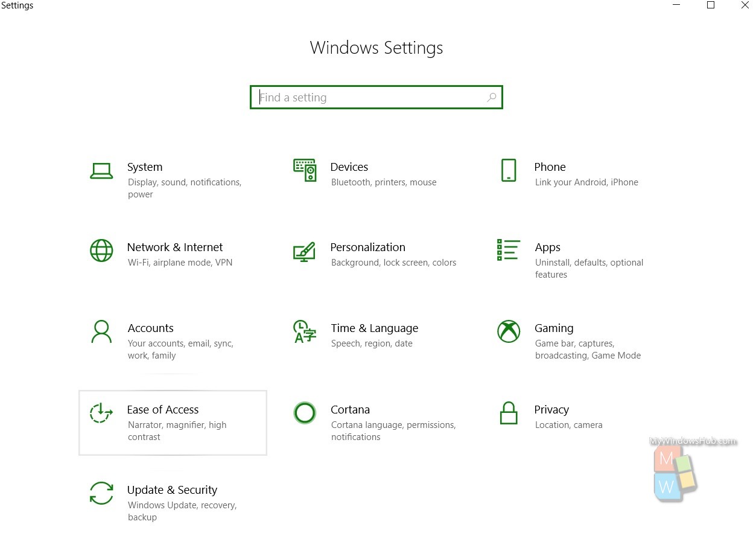Screen dimensions: 756x533
Task: Click the Time & Language icon
Action: pos(305,331)
